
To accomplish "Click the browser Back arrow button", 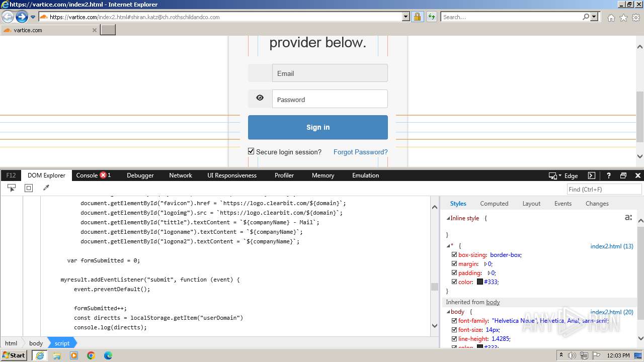I will point(8,17).
